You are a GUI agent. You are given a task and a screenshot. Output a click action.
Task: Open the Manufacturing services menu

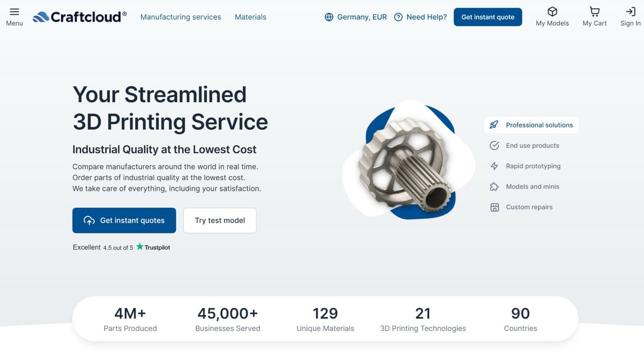[181, 17]
